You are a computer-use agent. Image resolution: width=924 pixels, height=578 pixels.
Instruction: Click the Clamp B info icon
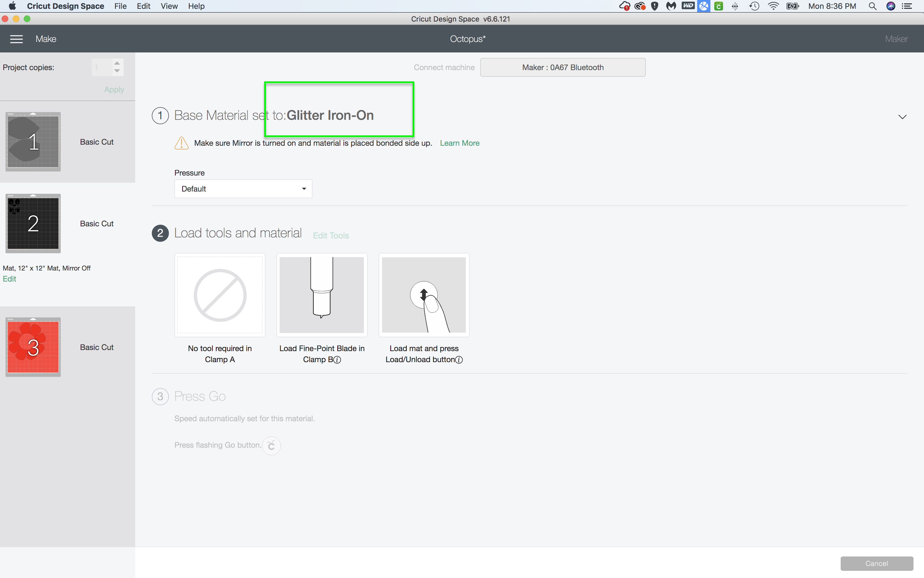click(337, 360)
